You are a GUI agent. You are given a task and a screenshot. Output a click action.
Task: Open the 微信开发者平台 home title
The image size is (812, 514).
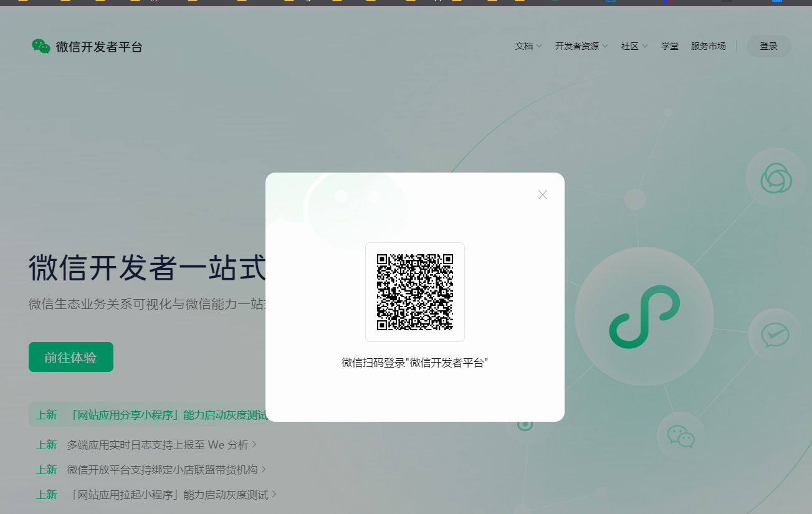(x=99, y=47)
